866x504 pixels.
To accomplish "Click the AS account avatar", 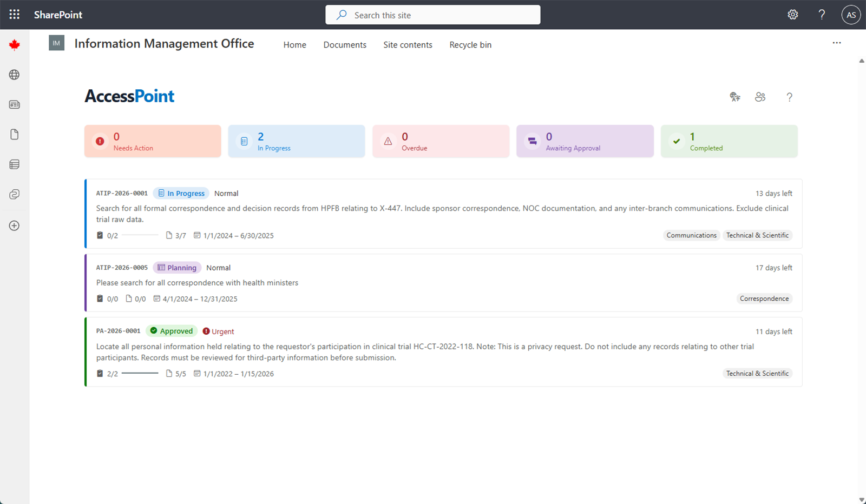I will (x=850, y=15).
